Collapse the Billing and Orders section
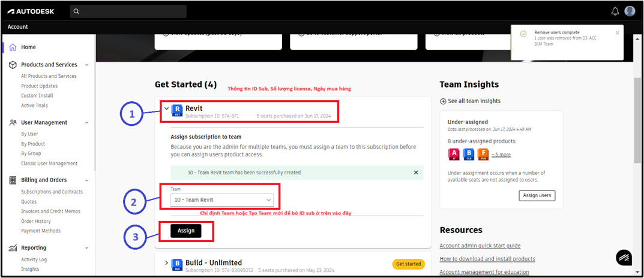The image size is (644, 278). click(x=86, y=180)
